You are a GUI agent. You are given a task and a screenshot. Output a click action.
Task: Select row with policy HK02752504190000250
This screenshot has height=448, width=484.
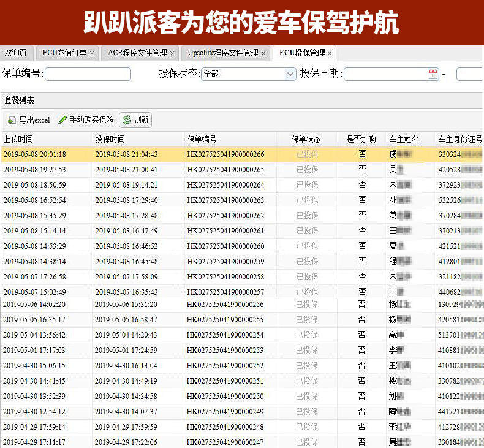[x=242, y=396]
